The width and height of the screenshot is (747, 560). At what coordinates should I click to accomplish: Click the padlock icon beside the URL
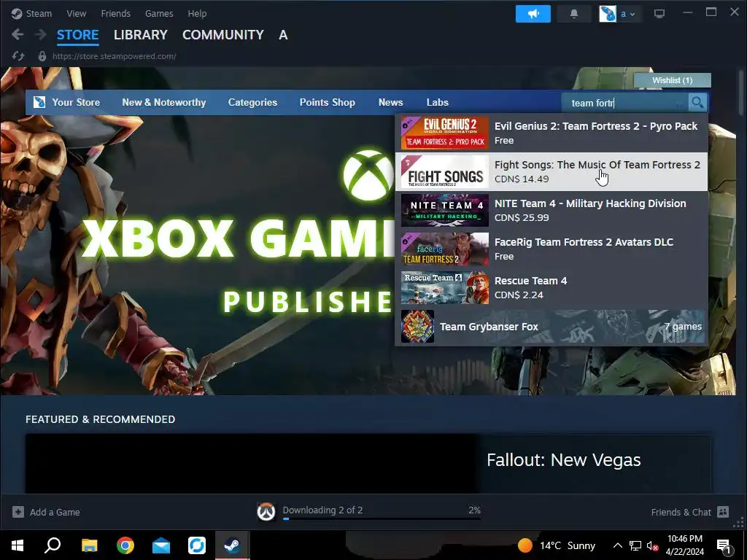click(x=42, y=56)
